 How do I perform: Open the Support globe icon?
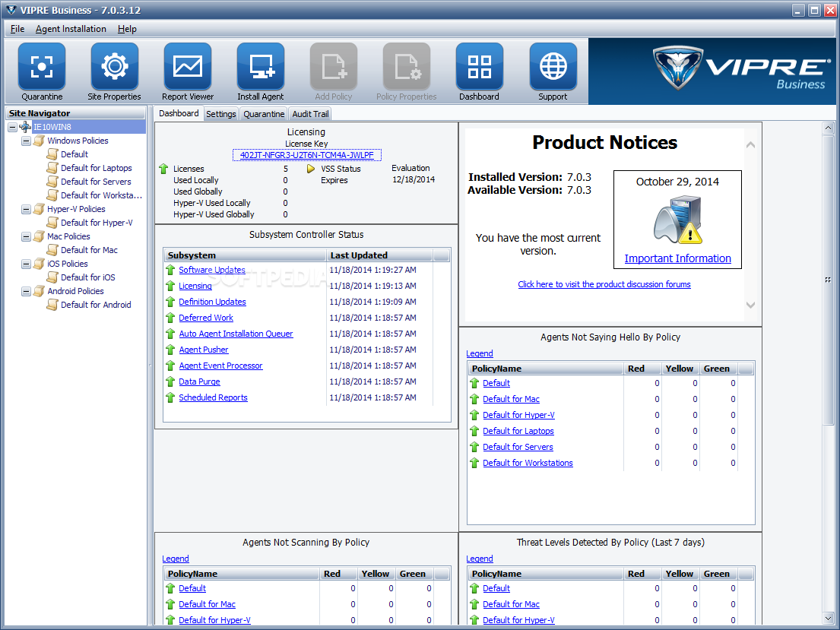click(x=553, y=67)
